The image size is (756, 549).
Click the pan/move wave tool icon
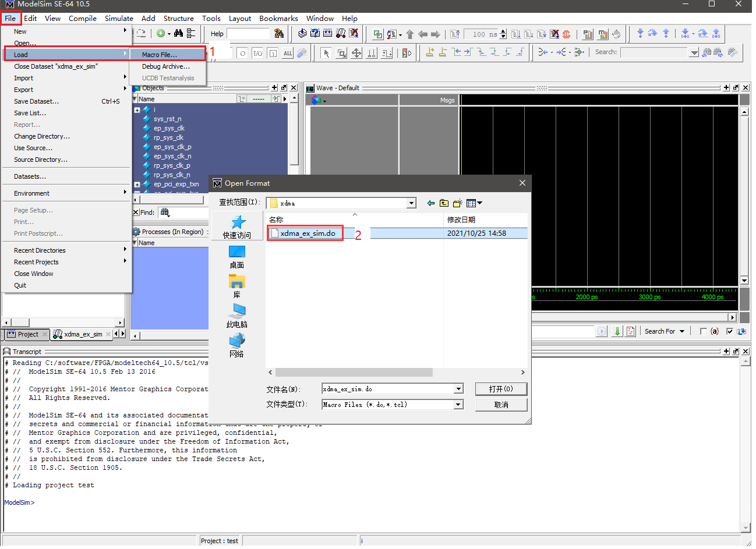[356, 53]
